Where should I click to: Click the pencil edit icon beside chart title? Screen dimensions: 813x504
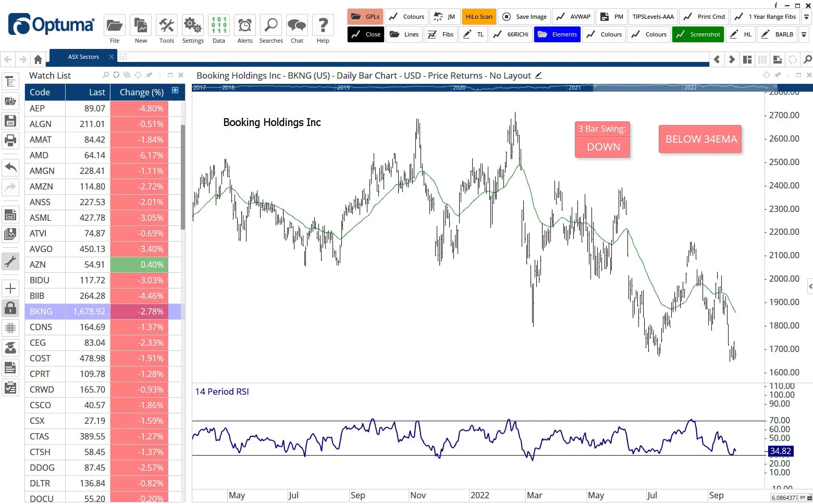tap(538, 75)
